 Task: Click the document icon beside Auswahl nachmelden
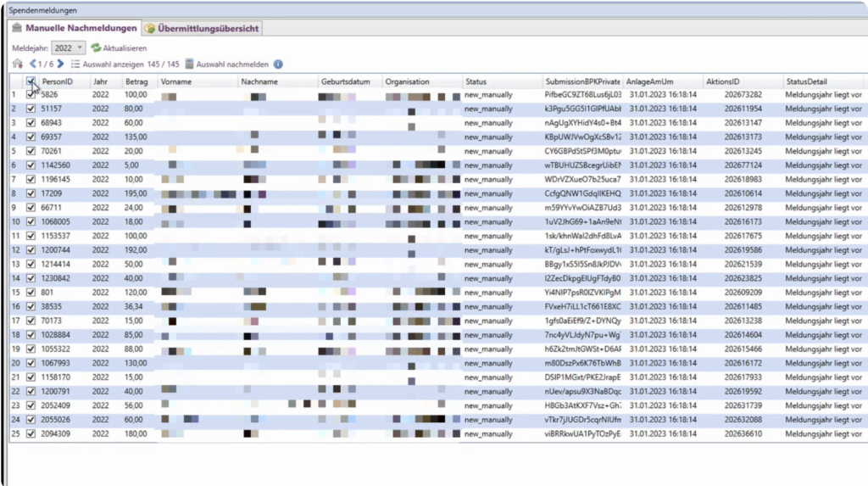[189, 64]
